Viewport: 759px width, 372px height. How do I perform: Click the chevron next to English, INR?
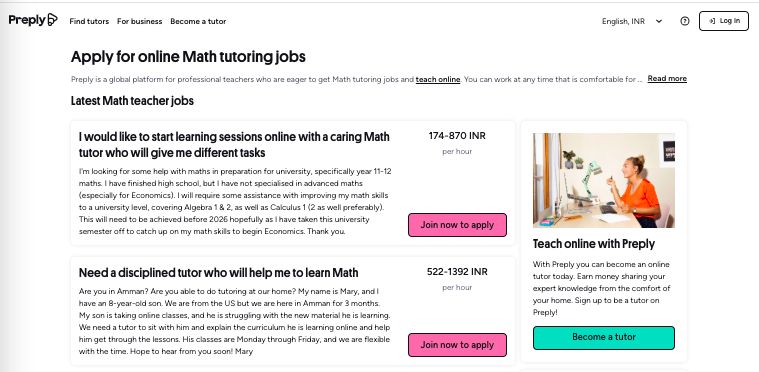(659, 21)
